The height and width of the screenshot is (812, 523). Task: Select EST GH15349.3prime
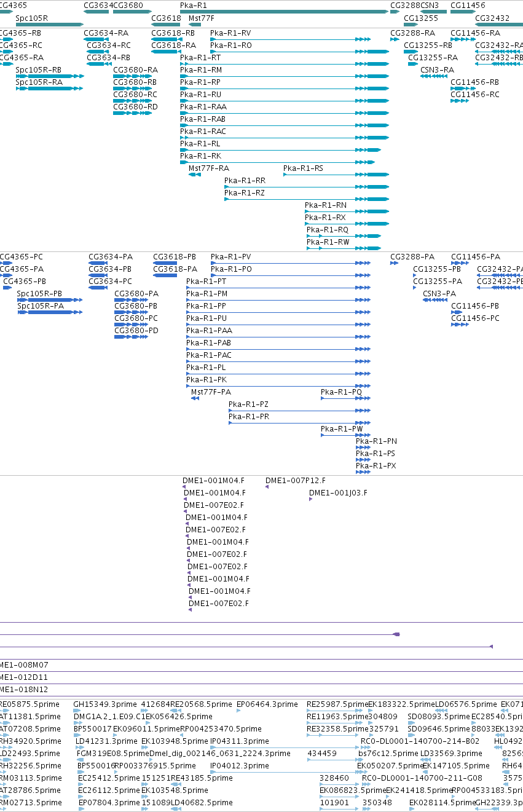tap(105, 704)
